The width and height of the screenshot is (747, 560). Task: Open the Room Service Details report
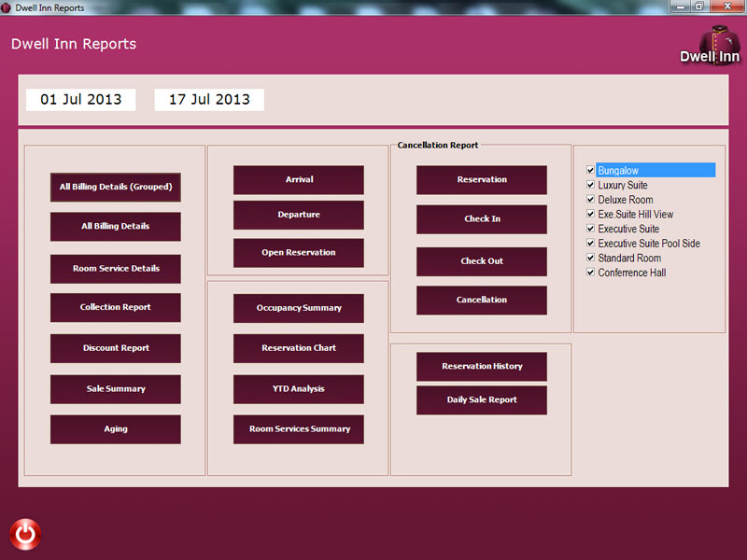pyautogui.click(x=116, y=269)
